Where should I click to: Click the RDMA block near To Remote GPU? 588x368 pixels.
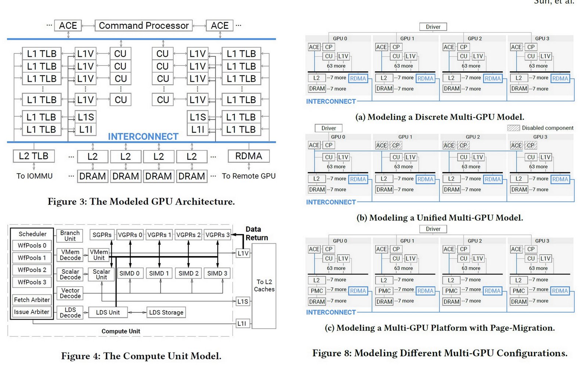tap(249, 156)
